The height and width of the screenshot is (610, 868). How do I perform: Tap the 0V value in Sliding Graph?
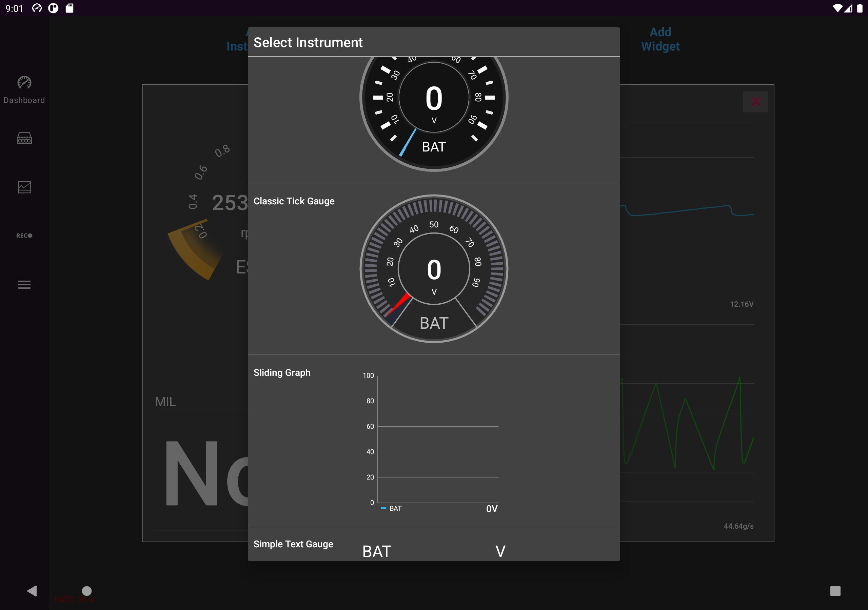tap(492, 509)
